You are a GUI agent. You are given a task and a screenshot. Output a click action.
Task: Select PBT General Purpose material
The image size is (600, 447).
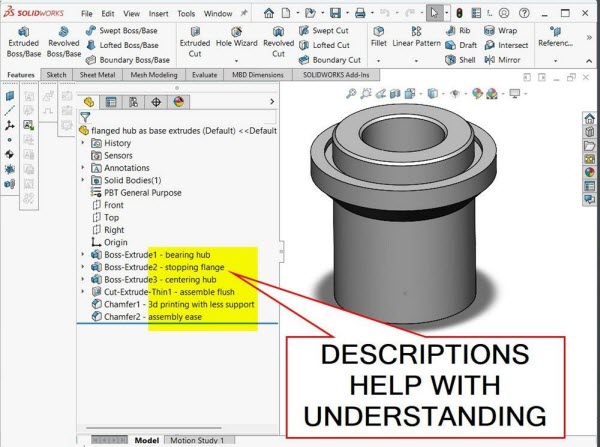pyautogui.click(x=136, y=193)
